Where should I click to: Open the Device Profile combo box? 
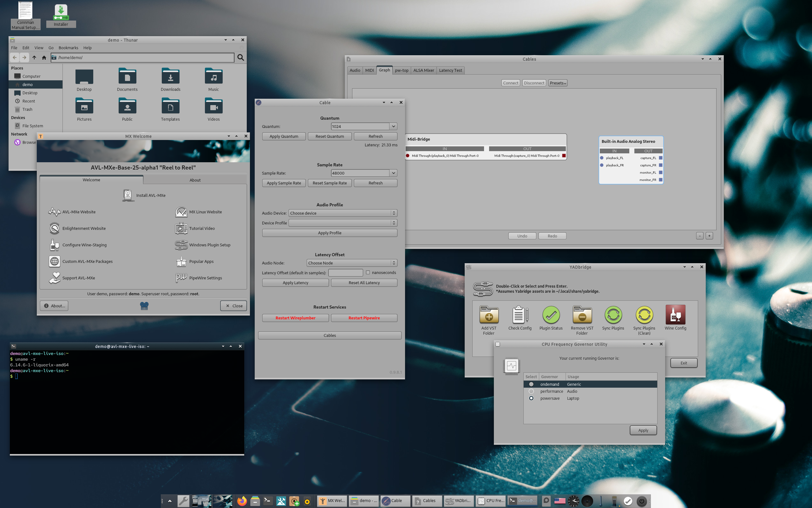343,223
